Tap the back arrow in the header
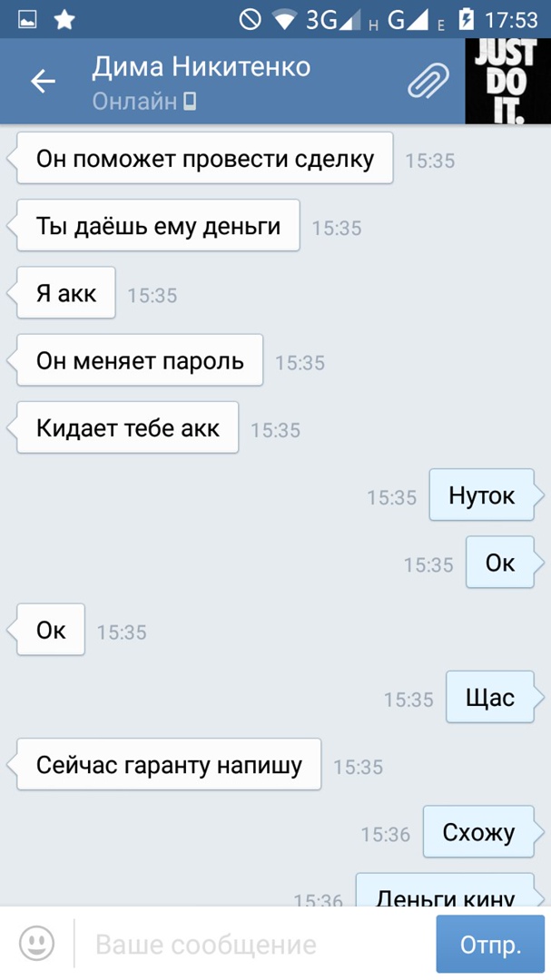551x980 pixels. (x=43, y=82)
